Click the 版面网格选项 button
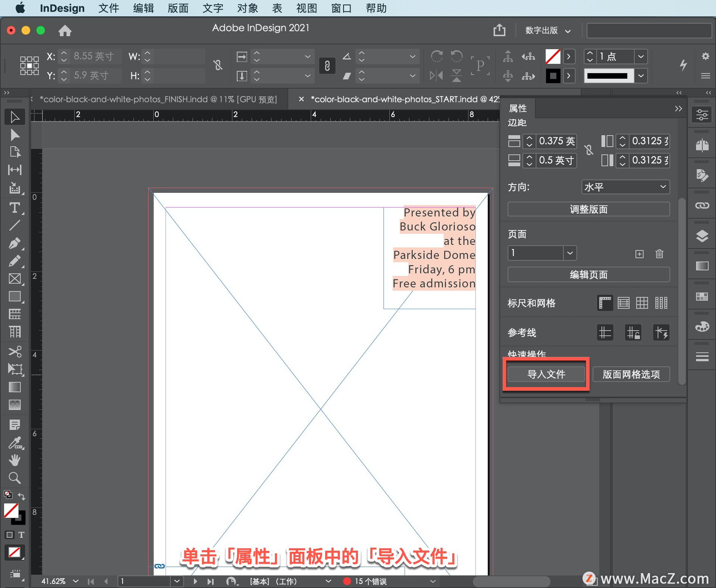716x588 pixels. (x=631, y=374)
